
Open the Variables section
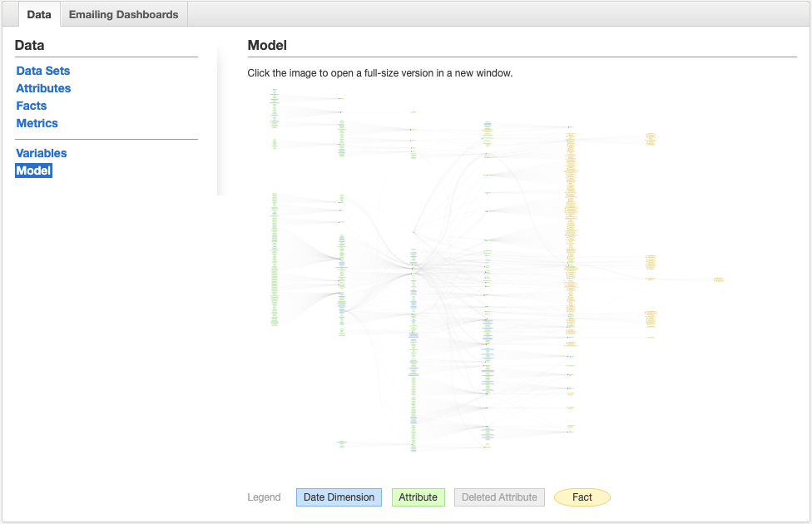click(41, 153)
